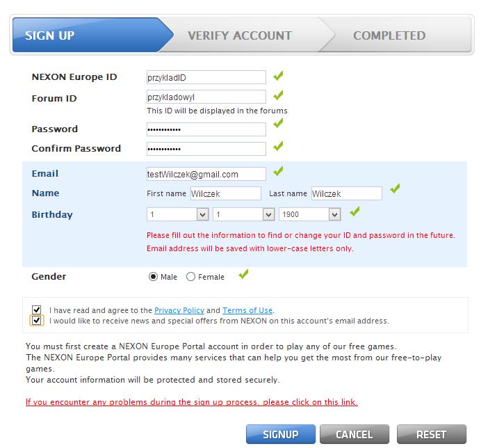Click the green checkmark beside Last name
Viewport: 481px width, 448px height.
[395, 189]
